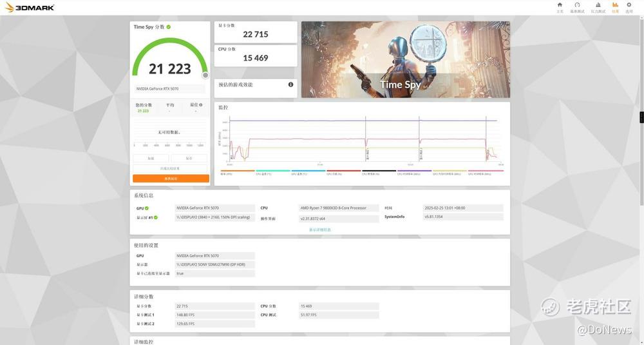Click the 2025-02-25 13:01 time field
644x345 pixels.
(x=463, y=208)
